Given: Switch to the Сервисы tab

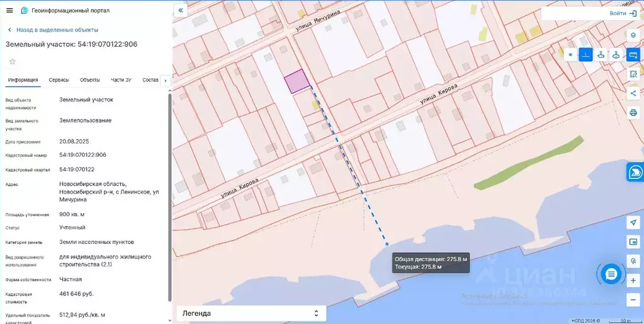Looking at the screenshot, I should pos(59,80).
